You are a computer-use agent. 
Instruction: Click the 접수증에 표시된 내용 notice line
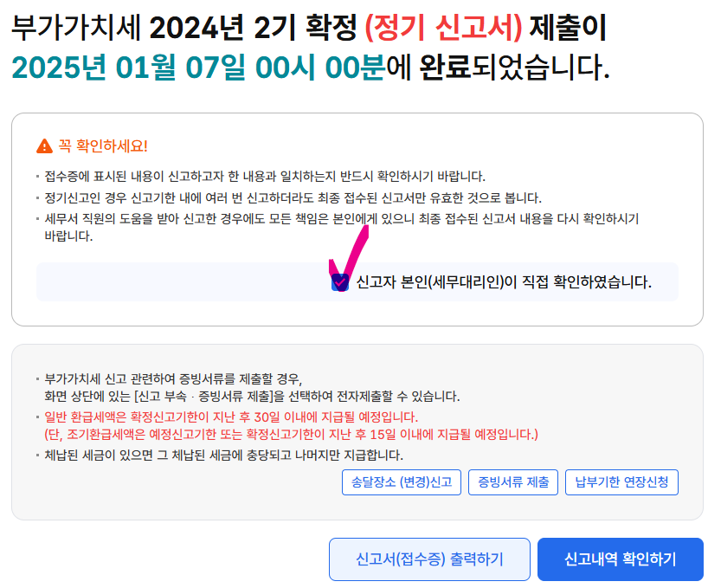(265, 176)
